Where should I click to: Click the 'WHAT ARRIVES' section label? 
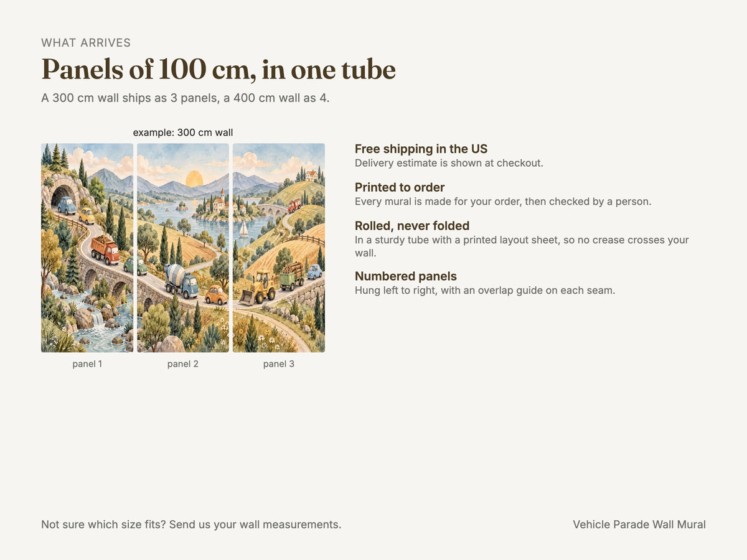pos(86,43)
